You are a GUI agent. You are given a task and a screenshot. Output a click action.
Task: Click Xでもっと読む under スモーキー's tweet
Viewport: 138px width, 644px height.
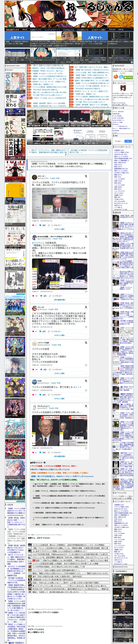(x=60, y=229)
